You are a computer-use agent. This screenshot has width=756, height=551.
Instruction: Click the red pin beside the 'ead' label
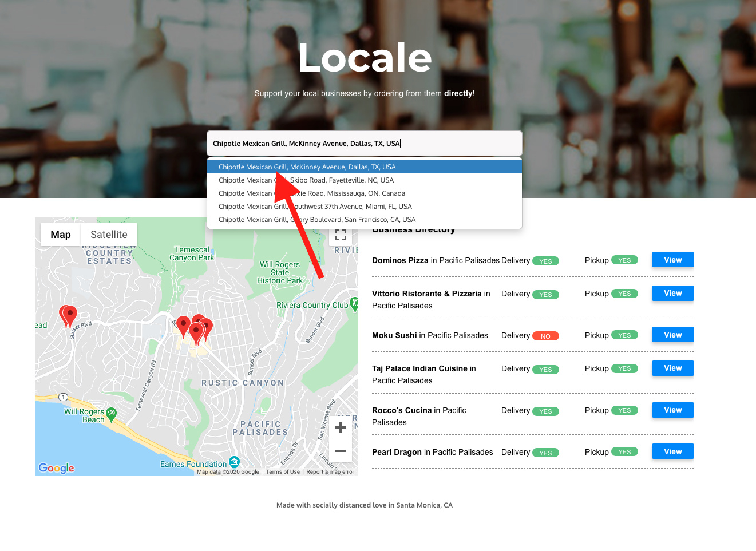[x=69, y=315]
